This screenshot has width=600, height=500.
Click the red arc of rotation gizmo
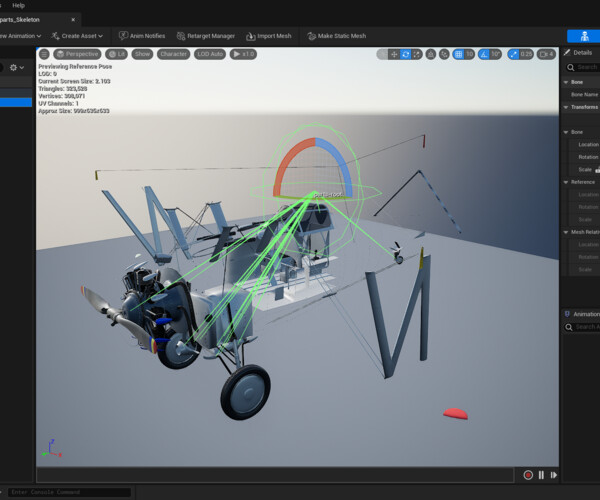tap(291, 163)
